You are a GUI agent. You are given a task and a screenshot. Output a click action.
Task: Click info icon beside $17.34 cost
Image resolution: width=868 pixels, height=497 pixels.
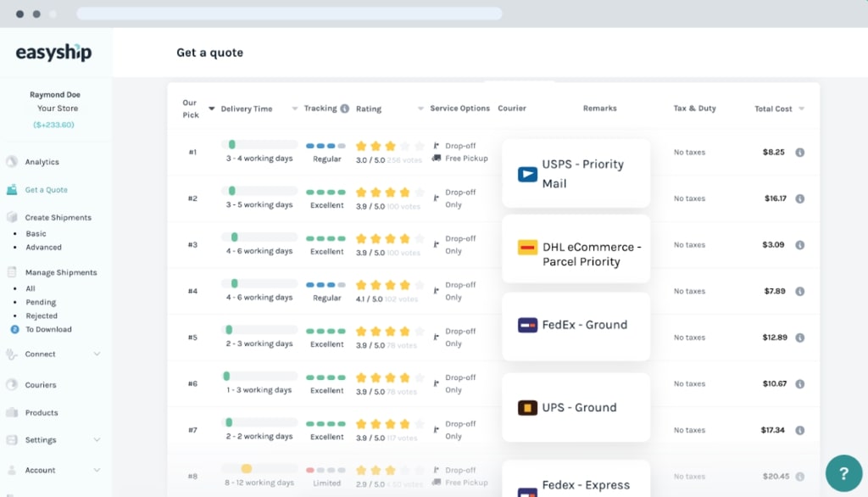(799, 430)
